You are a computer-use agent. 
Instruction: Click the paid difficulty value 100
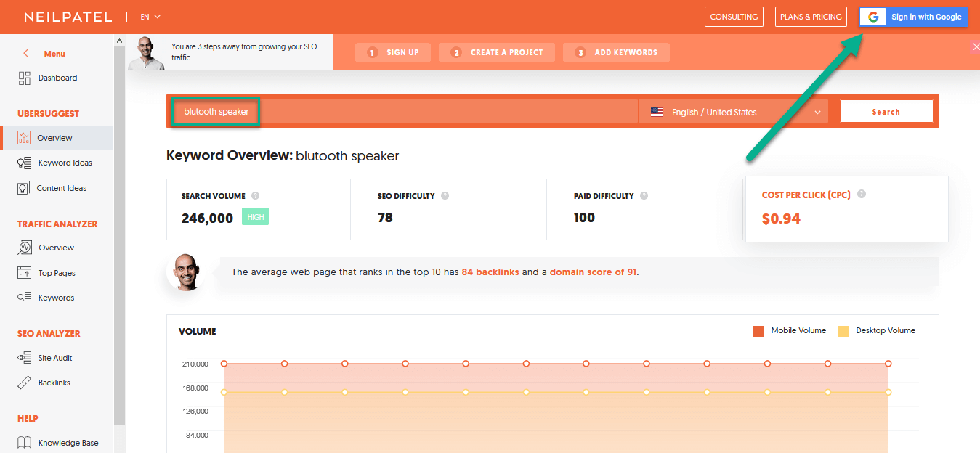click(x=584, y=218)
